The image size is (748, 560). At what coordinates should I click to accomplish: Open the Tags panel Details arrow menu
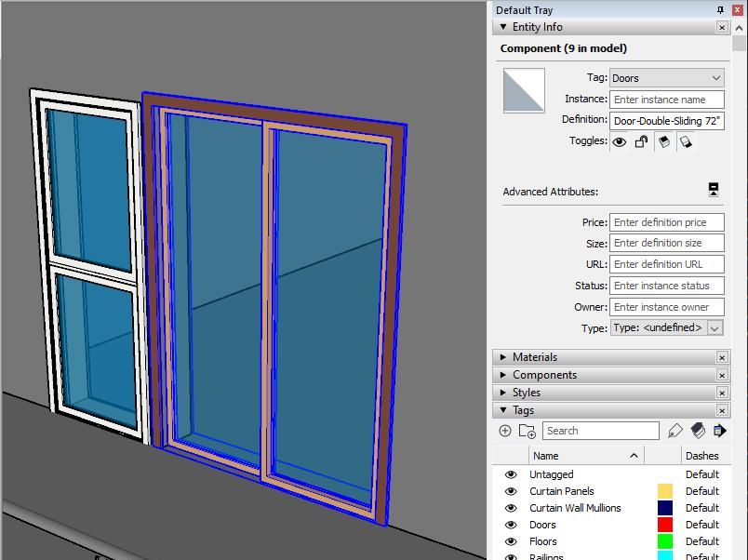pyautogui.click(x=720, y=431)
